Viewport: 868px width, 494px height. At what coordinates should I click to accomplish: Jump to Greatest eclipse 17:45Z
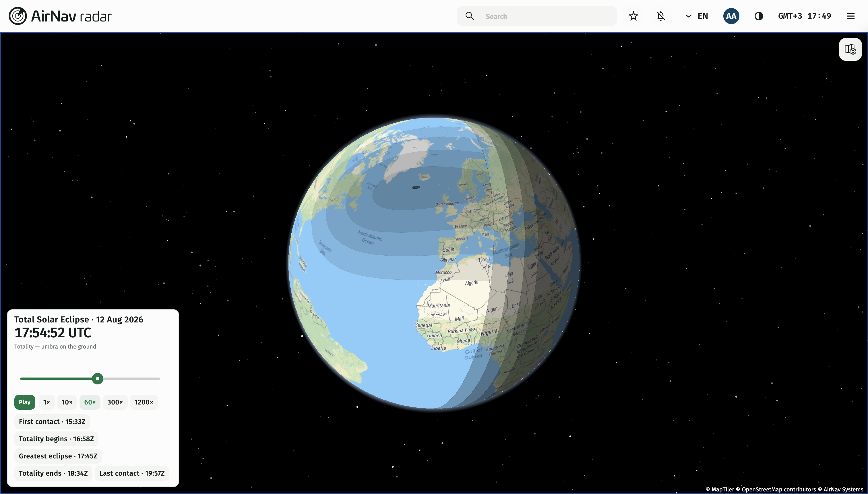tap(58, 456)
